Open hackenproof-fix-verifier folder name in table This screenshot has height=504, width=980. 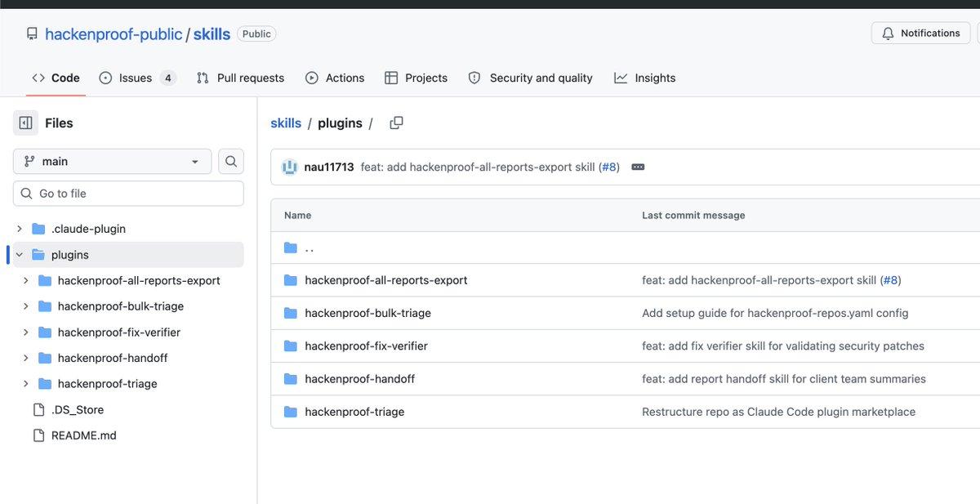coord(366,346)
